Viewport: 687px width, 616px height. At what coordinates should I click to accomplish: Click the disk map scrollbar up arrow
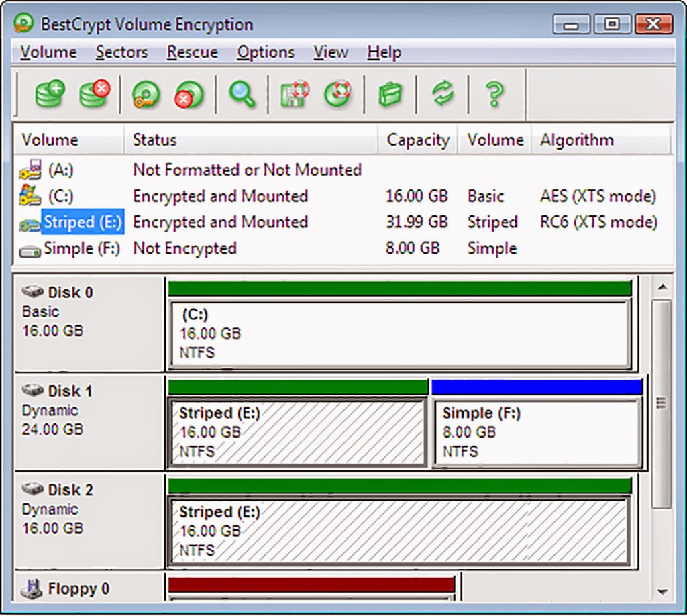(662, 287)
